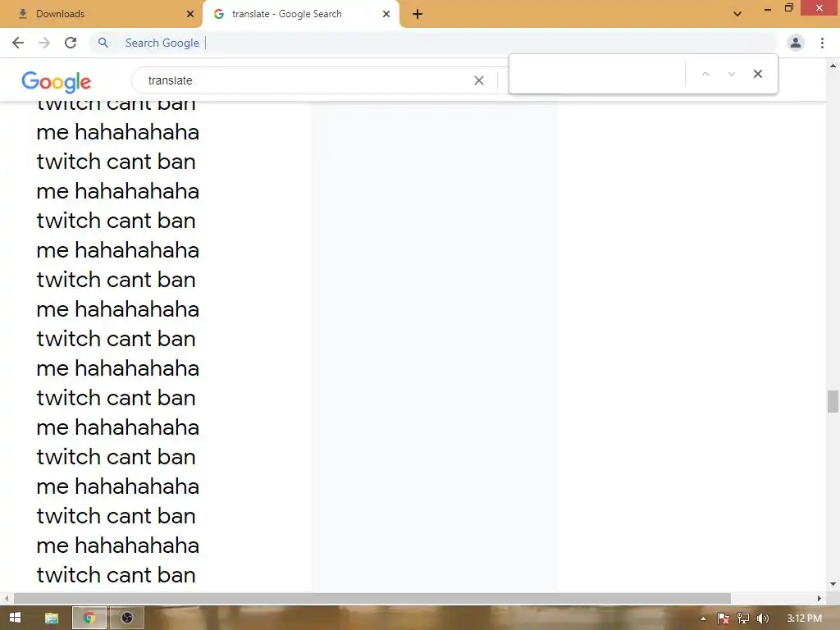Show hidden system tray icons
Viewport: 840px width, 630px height.
[703, 619]
